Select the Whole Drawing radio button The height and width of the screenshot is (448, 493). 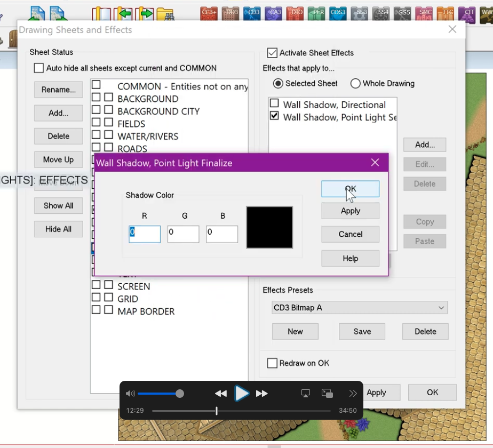coord(355,83)
